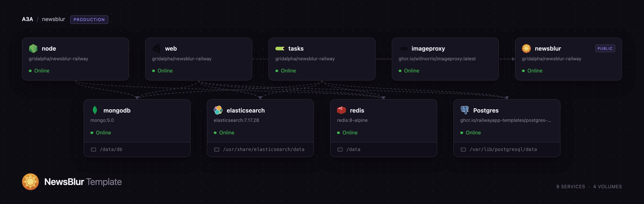
Task: Click the Django dj icon on web card
Action: pos(157,49)
